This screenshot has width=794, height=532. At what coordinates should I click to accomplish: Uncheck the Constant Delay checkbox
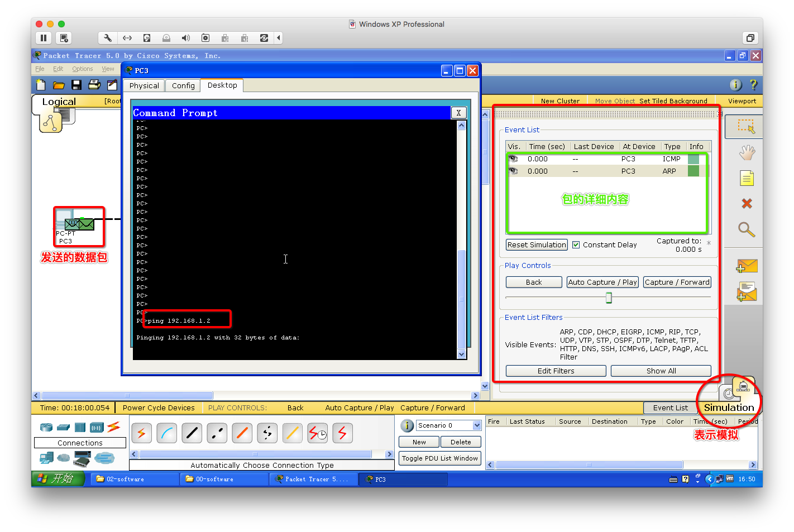[x=576, y=245]
